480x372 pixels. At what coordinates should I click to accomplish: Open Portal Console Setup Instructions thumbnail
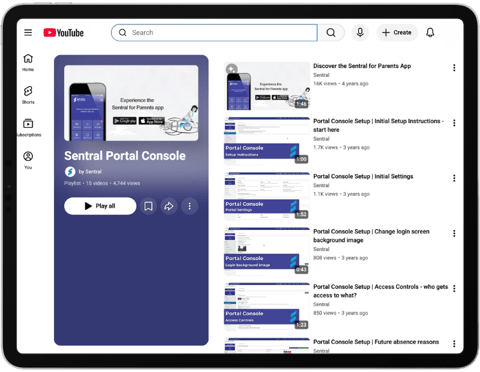tap(267, 141)
